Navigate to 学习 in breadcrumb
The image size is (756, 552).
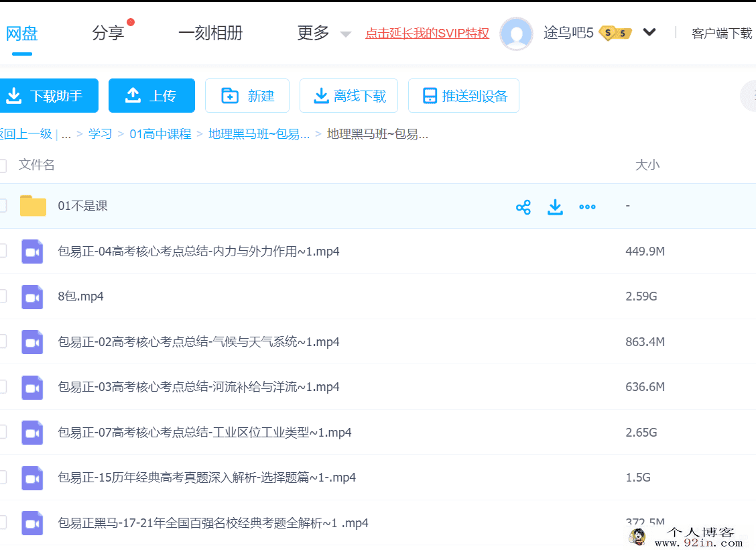pos(101,133)
